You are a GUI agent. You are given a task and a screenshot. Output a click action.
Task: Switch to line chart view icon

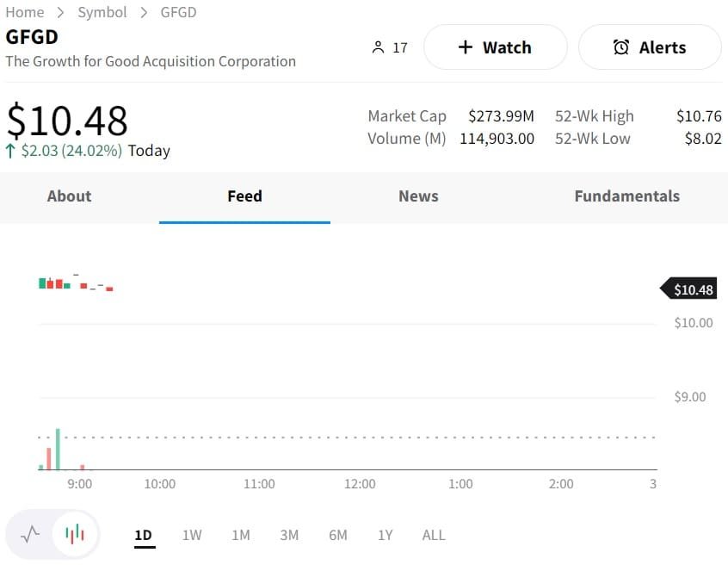coord(31,534)
